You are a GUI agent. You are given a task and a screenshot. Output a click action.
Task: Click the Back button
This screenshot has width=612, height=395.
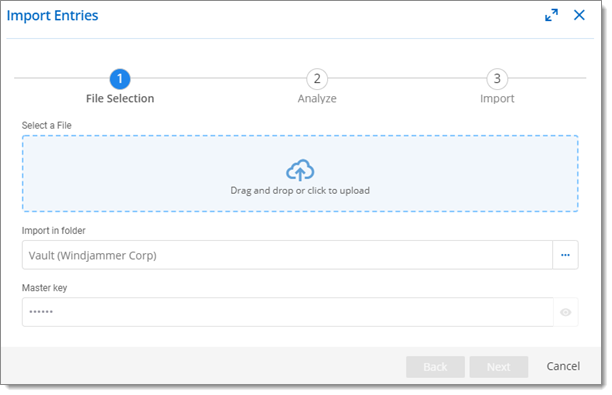click(435, 367)
